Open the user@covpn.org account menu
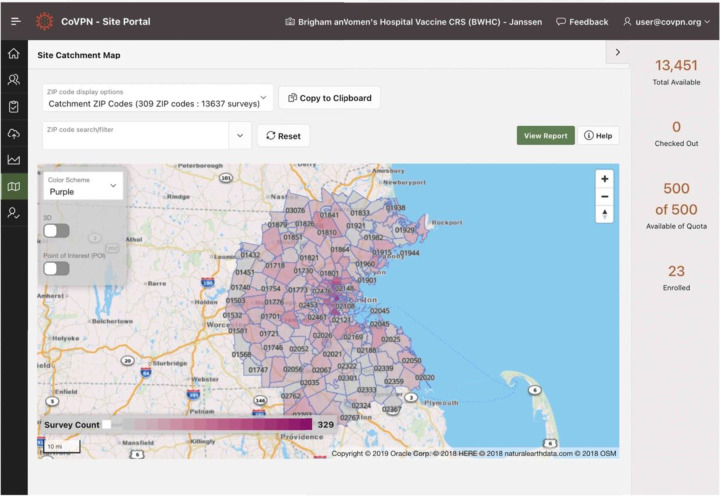The image size is (720, 496). click(x=666, y=21)
